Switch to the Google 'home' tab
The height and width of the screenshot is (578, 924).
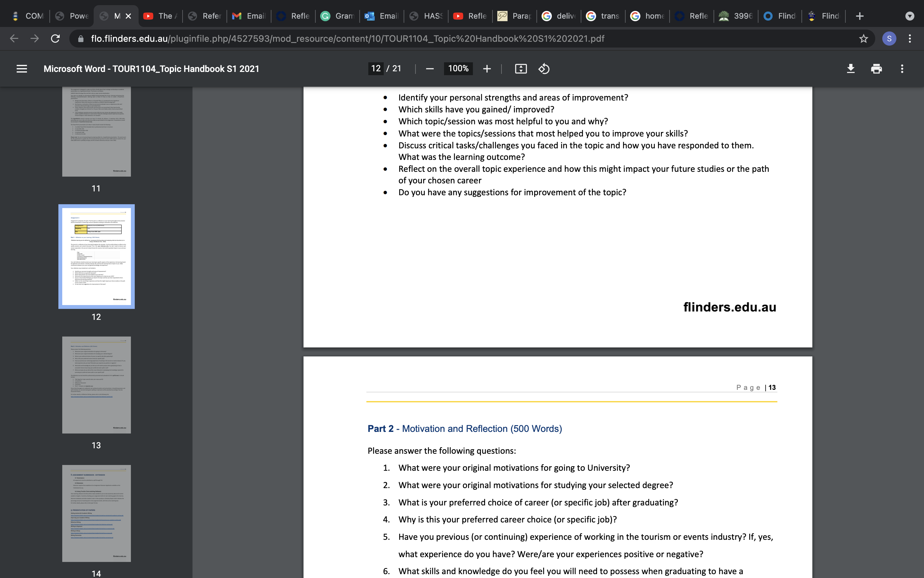(x=647, y=16)
